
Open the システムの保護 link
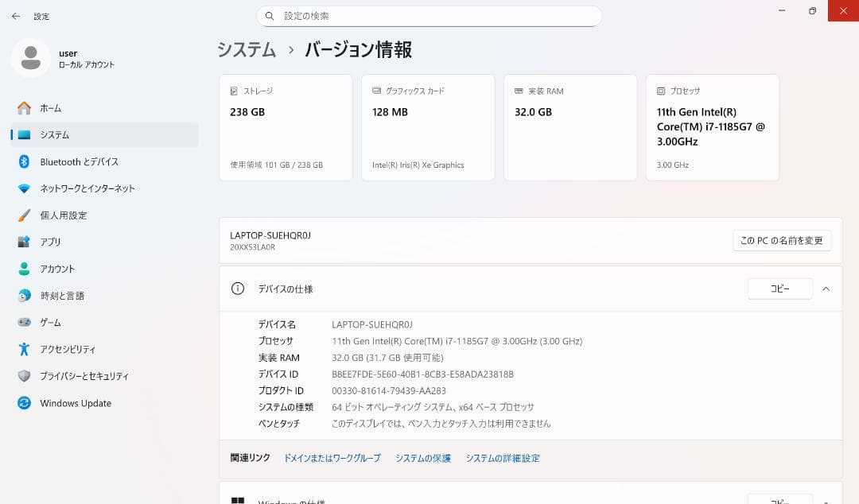tap(424, 458)
